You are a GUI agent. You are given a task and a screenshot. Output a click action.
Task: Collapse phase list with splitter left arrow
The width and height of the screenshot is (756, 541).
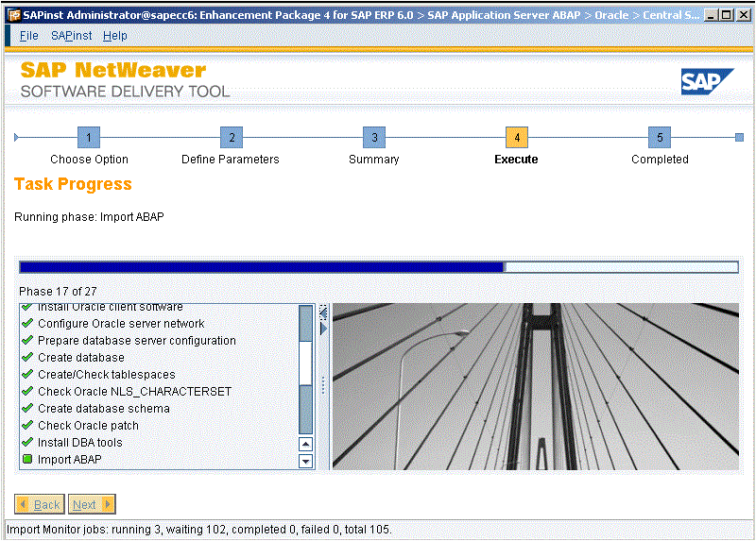point(323,312)
